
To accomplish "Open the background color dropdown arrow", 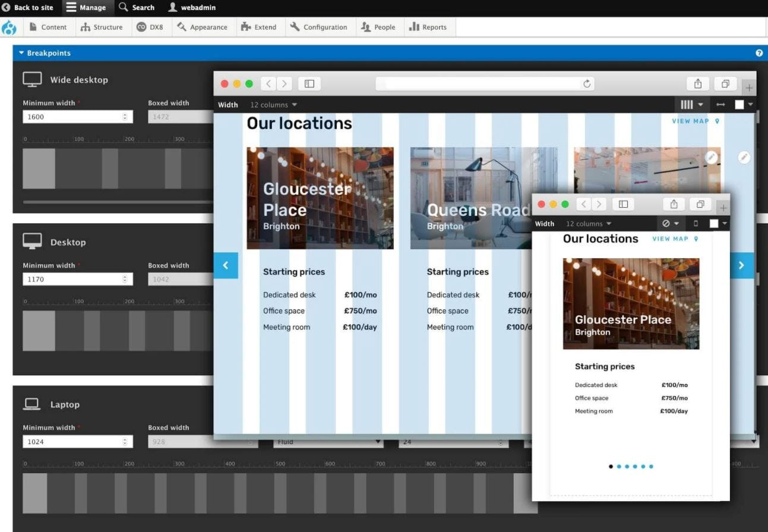I will 751,104.
